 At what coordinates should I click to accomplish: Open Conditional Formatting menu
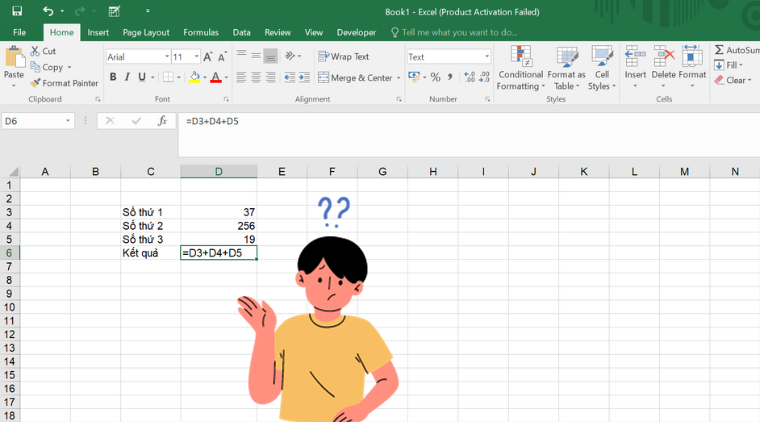(521, 68)
